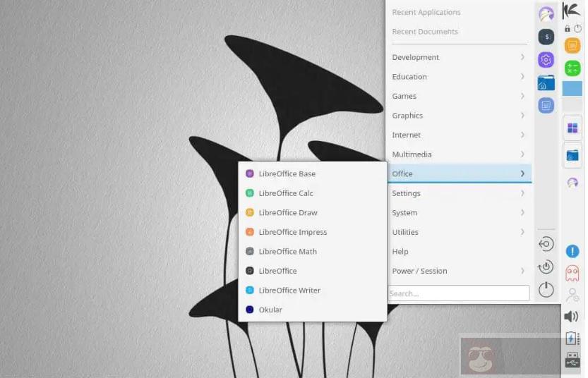Click the user switcher tray icon

click(572, 295)
